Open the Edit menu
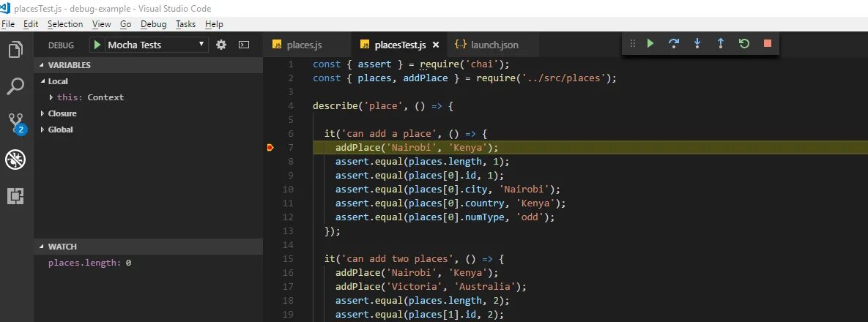Viewport: 868px width, 322px height. 31,24
